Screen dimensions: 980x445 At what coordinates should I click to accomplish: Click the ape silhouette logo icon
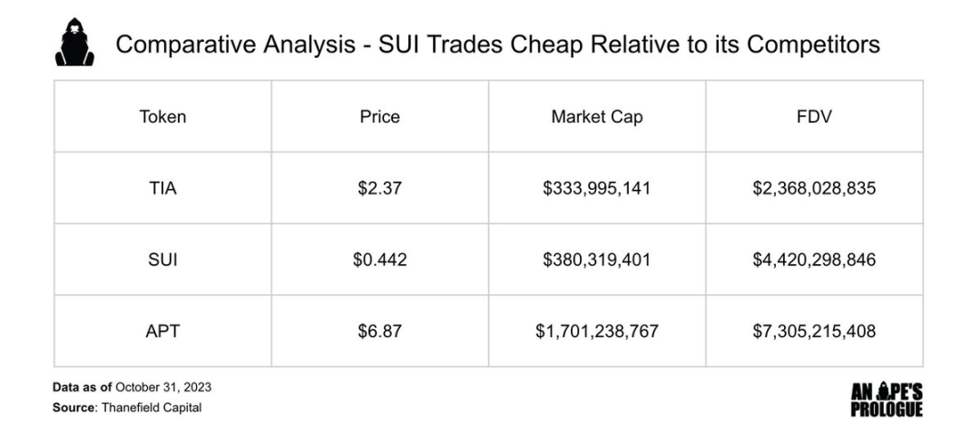74,42
